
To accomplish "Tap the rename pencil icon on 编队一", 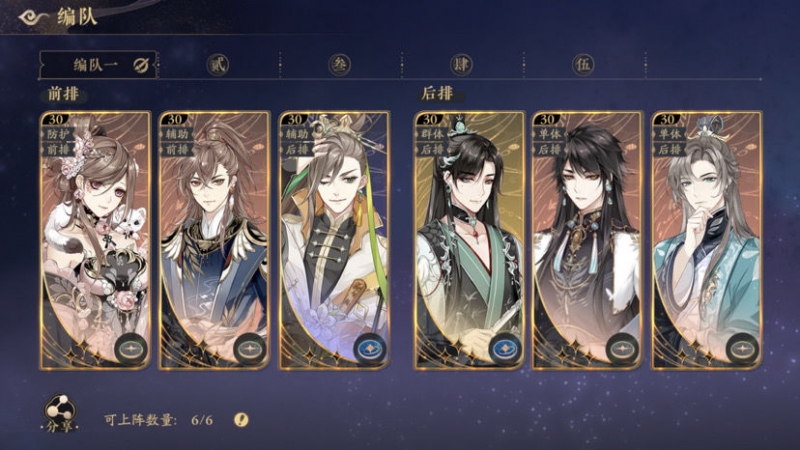I will 141,65.
